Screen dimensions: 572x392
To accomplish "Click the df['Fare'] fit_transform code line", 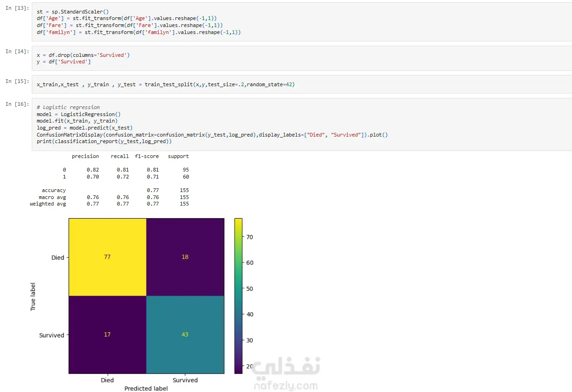I will 130,25.
